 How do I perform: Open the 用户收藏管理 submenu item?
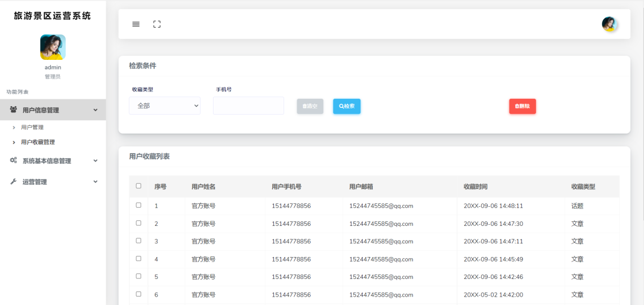38,142
